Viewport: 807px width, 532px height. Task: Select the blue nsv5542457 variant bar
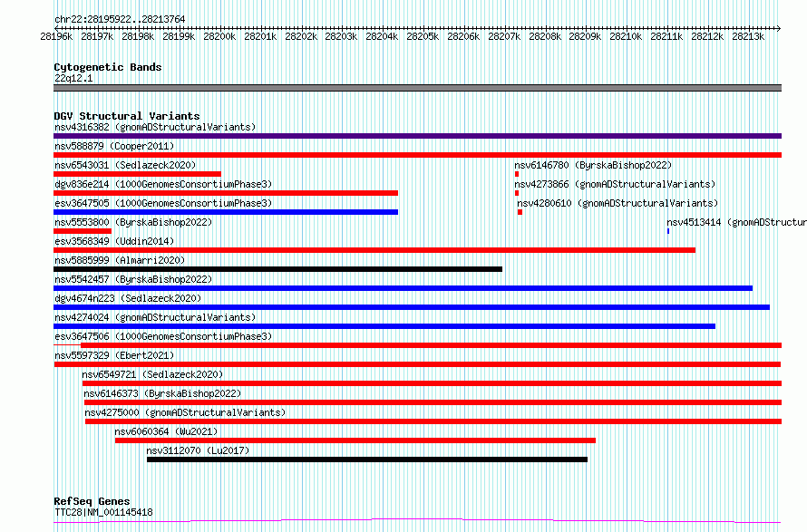click(x=403, y=288)
